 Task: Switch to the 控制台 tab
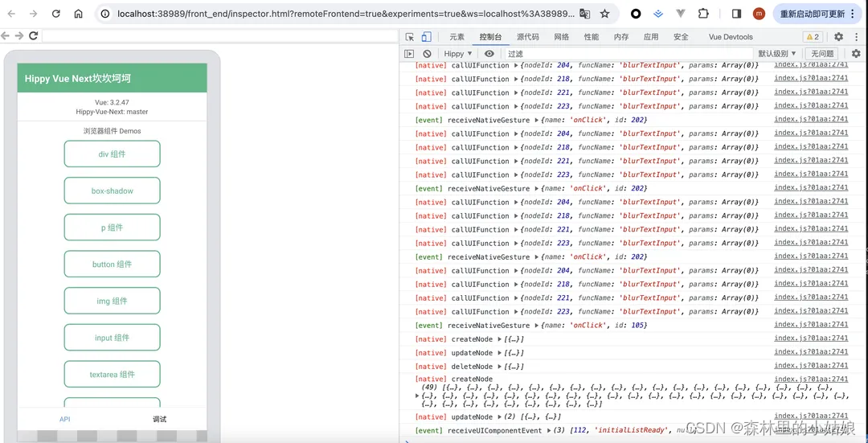[x=490, y=37]
